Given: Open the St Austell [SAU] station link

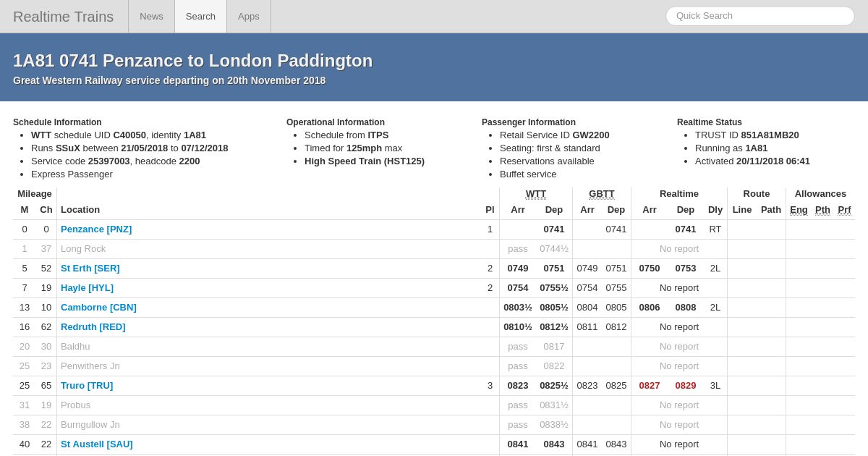Looking at the screenshot, I should click(x=97, y=444).
